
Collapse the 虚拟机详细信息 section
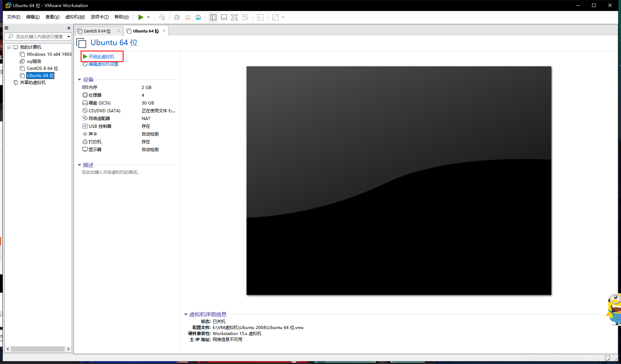(x=186, y=315)
